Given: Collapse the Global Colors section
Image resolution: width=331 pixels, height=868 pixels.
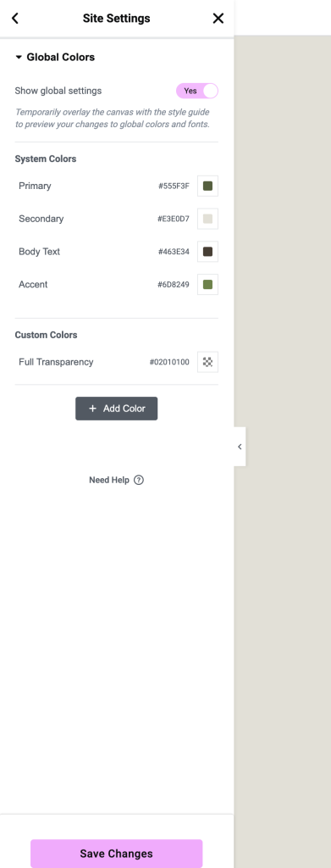Looking at the screenshot, I should pos(55,57).
